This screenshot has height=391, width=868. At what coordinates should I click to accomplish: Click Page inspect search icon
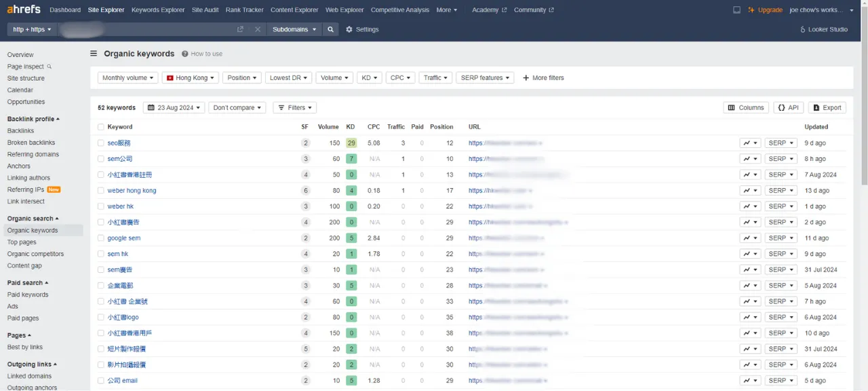coord(49,67)
